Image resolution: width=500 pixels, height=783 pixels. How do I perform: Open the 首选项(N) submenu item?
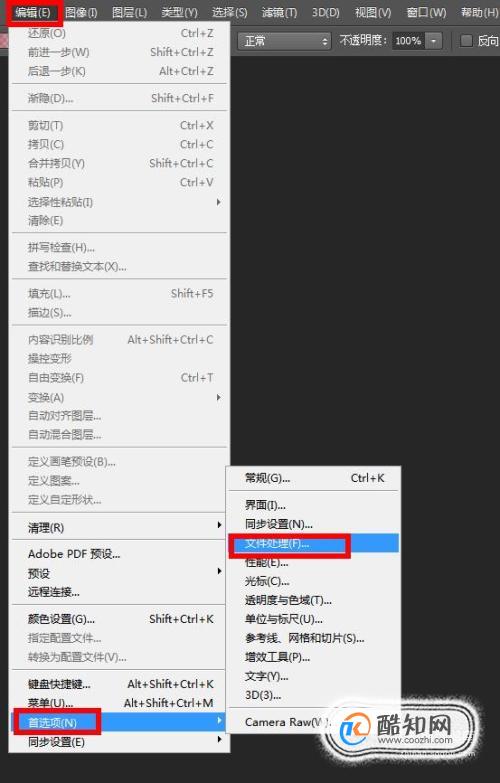click(119, 722)
